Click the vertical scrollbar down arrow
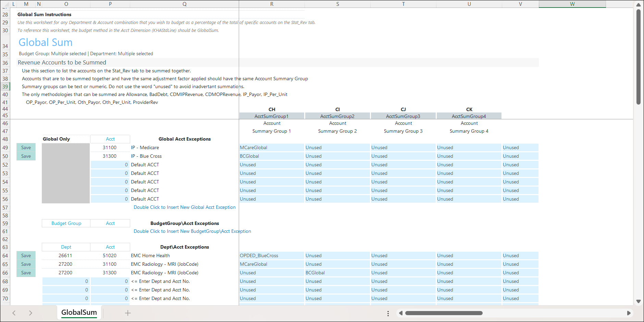Viewport: 644px width, 322px height. 639,301
